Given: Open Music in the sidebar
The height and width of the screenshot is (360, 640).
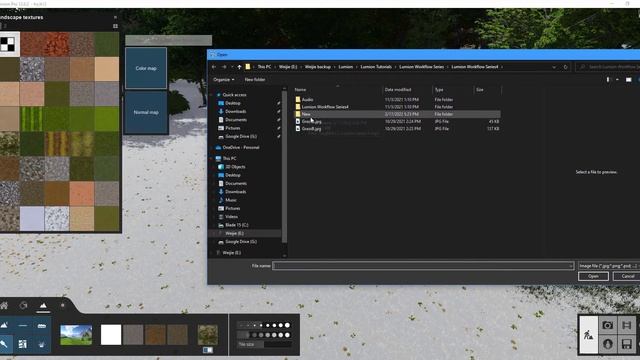Looking at the screenshot, I should pyautogui.click(x=231, y=200).
